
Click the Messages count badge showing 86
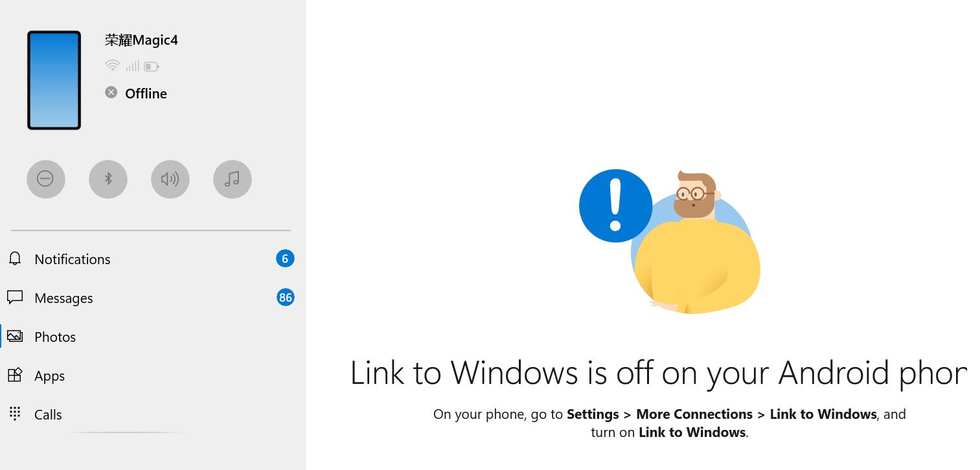(285, 298)
